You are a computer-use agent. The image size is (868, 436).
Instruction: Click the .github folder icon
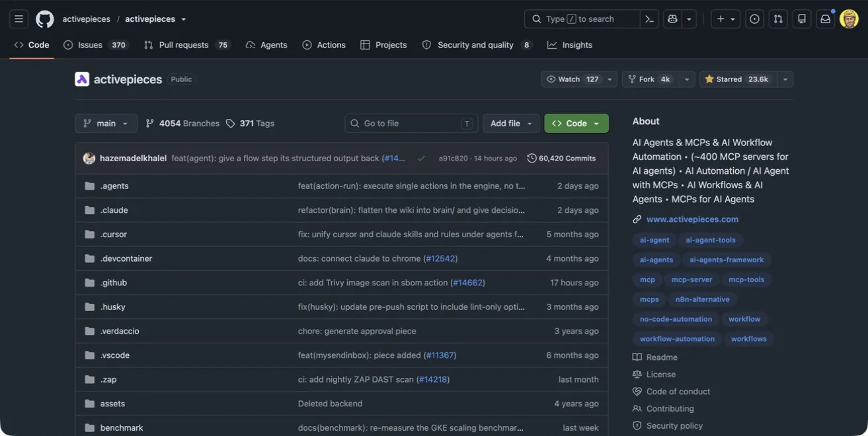coord(90,283)
